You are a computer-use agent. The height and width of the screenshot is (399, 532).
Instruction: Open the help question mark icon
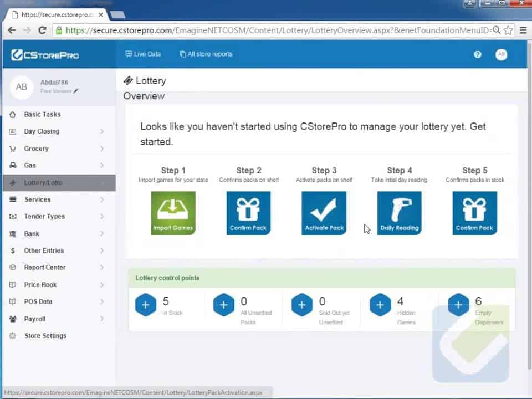(477, 54)
